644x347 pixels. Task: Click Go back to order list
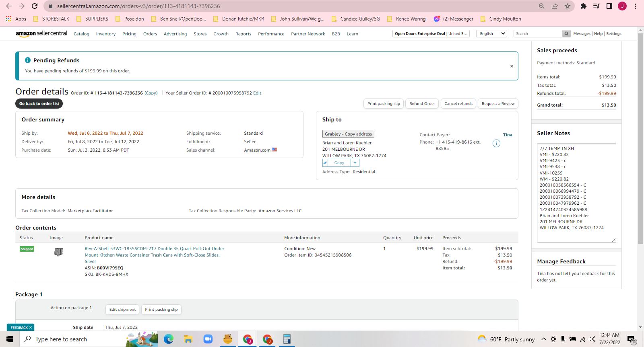coord(39,104)
